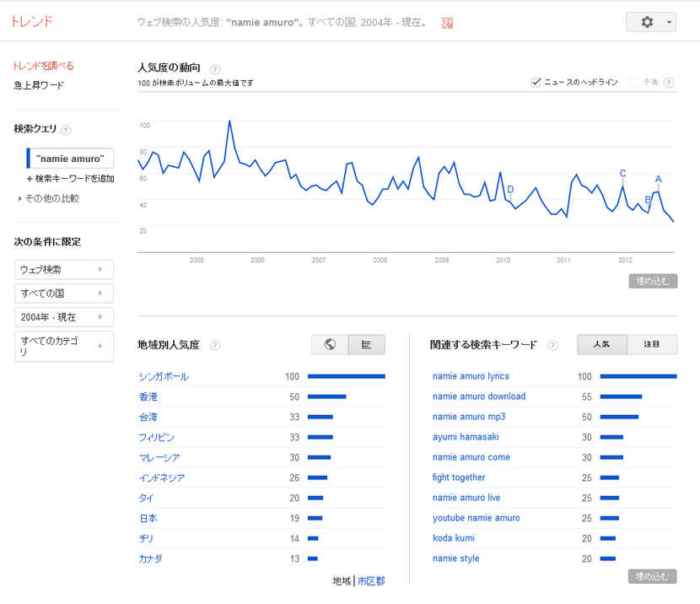Go to 急上昇ワード in sidebar

[39, 85]
